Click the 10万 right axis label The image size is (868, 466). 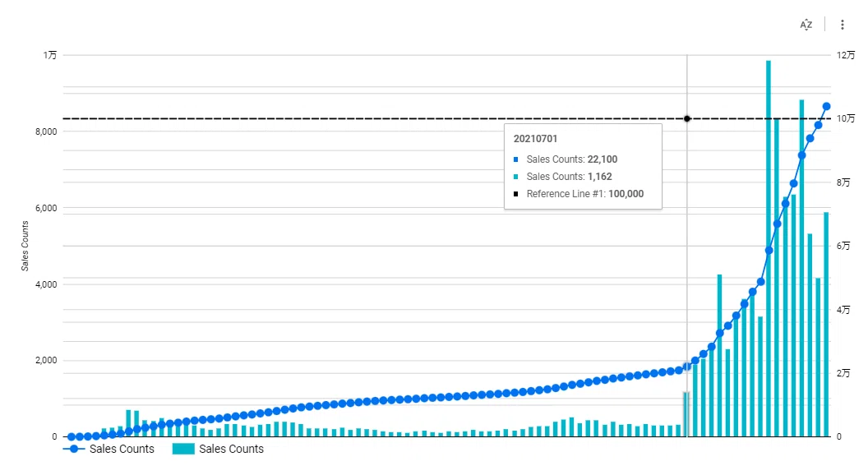[x=845, y=118]
